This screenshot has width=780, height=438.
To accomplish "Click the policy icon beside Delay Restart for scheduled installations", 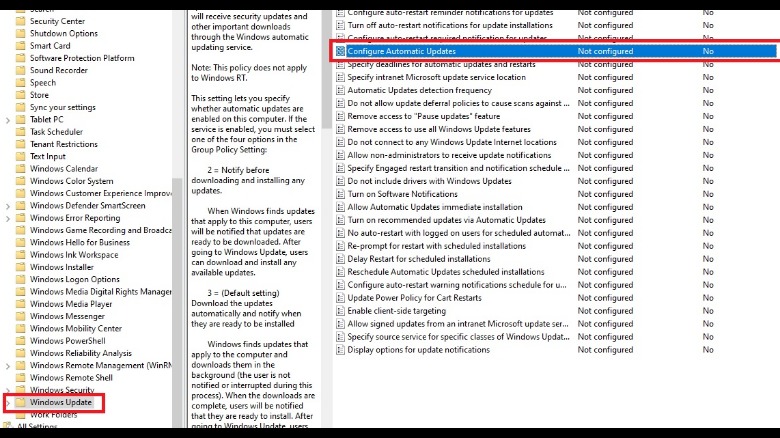I will tap(340, 259).
